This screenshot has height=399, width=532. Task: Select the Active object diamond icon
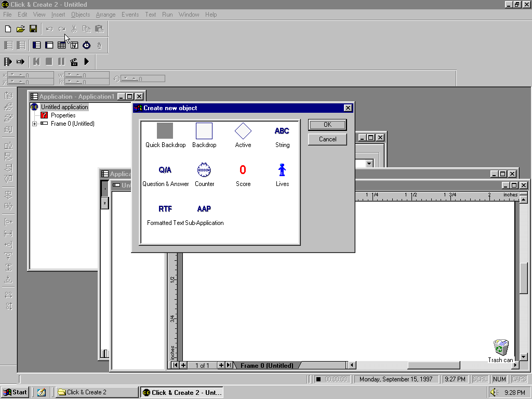pos(243,131)
